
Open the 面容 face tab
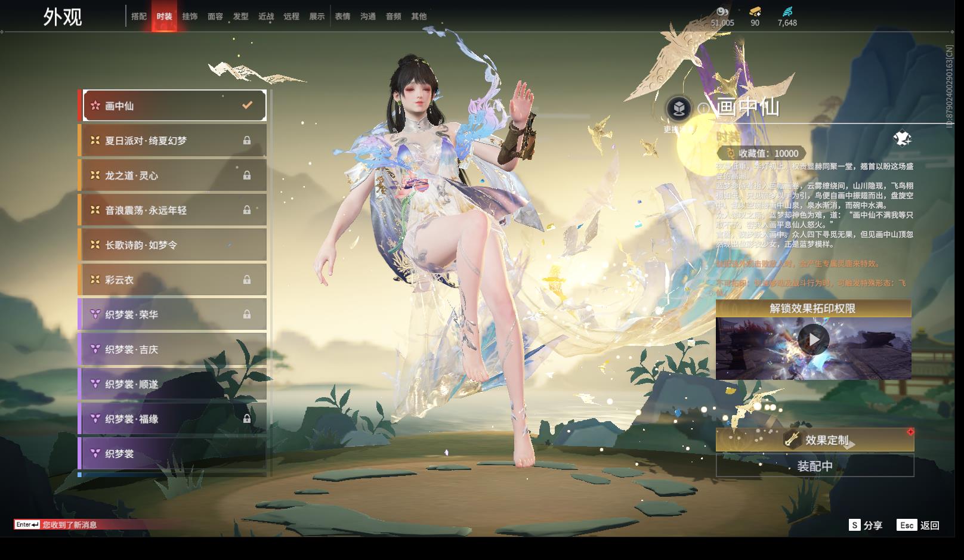215,16
